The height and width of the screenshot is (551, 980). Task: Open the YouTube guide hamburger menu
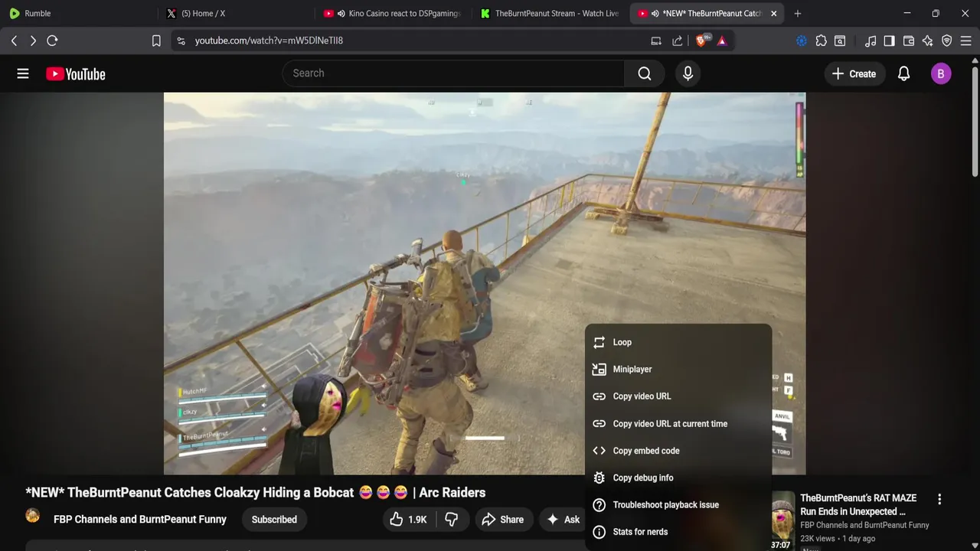23,73
